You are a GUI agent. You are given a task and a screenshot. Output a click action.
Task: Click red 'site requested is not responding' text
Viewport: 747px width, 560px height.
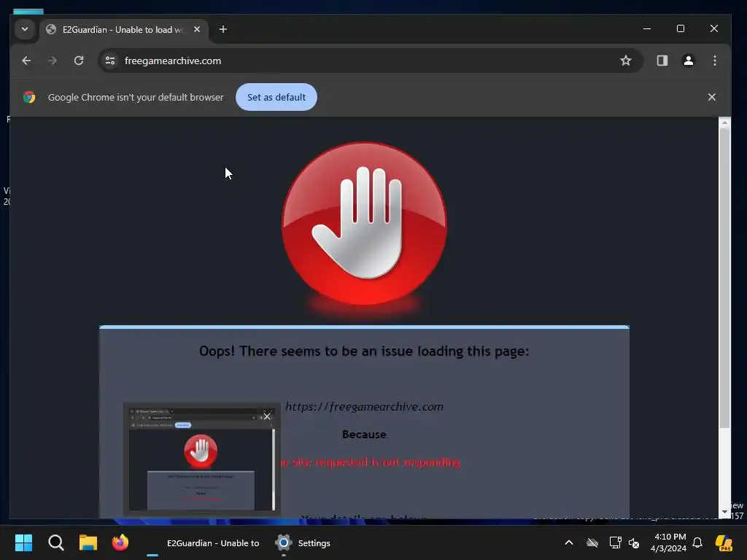point(371,462)
